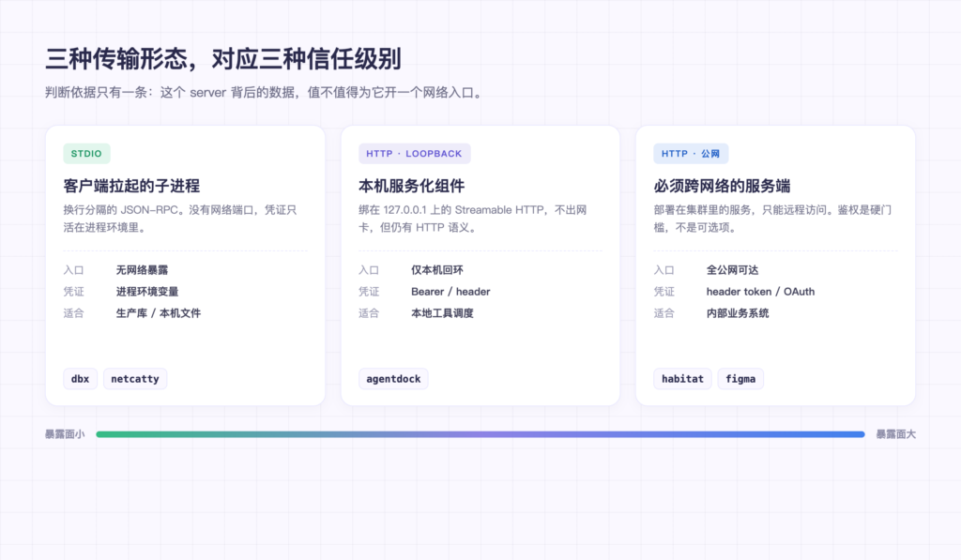Click the exposure gradient bar
The height and width of the screenshot is (560, 961).
click(x=480, y=434)
